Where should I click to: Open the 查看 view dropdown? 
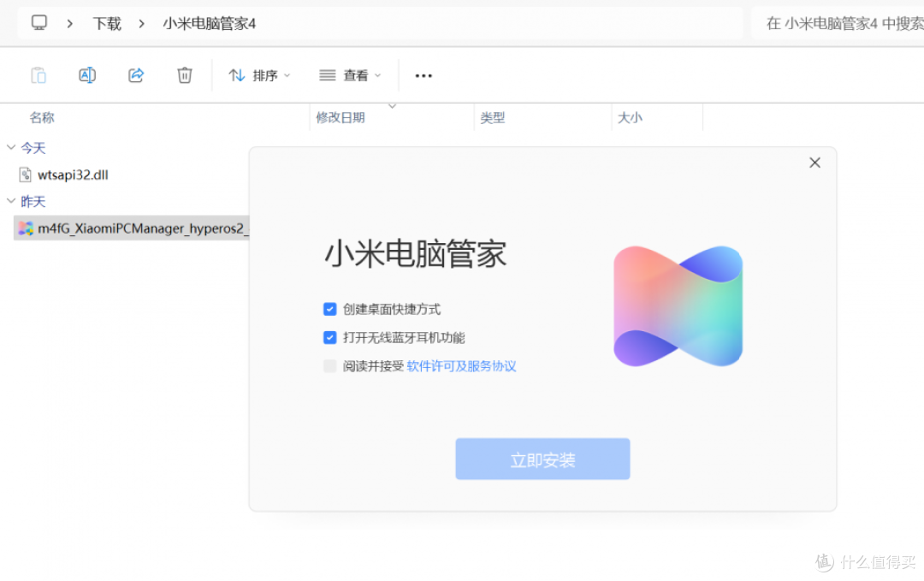(x=350, y=75)
